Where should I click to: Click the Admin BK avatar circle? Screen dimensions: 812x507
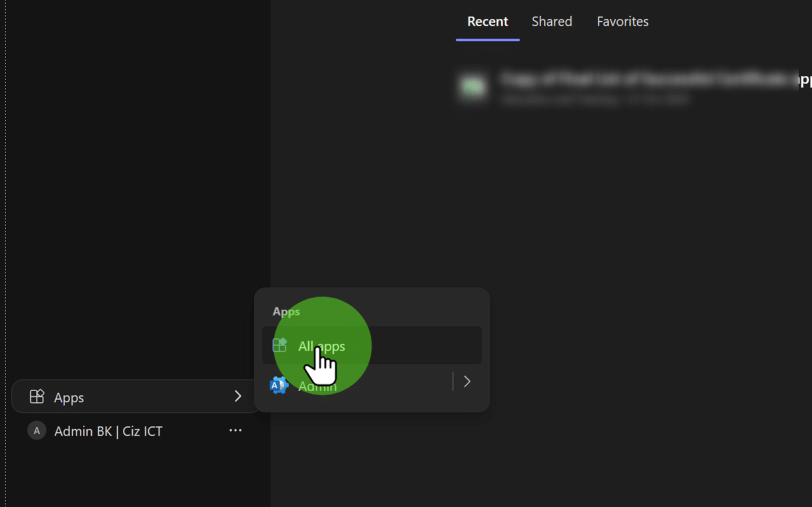pos(36,430)
